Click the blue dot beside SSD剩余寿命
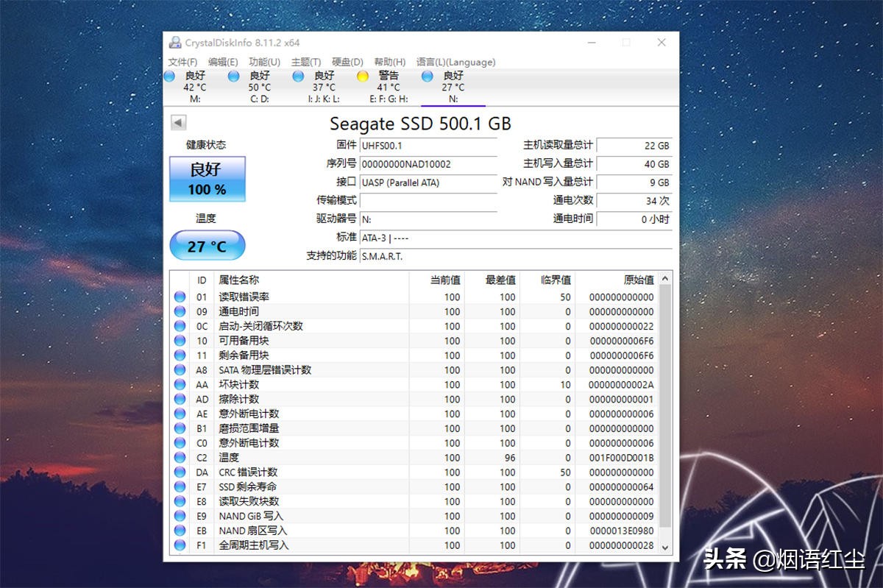883x588 pixels. tap(179, 486)
